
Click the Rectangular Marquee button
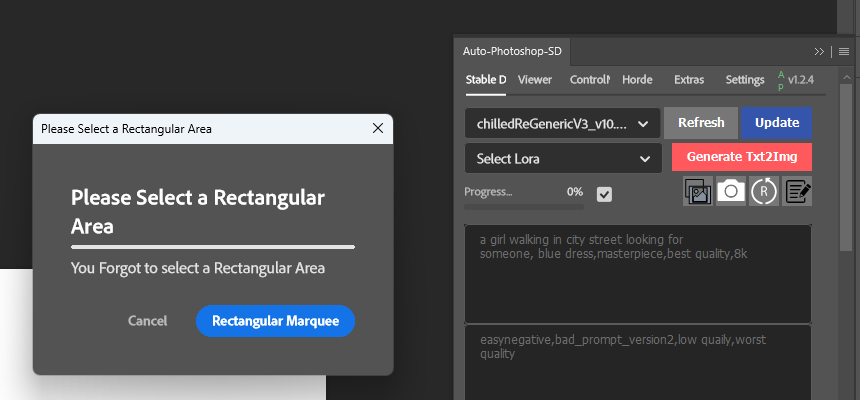tap(275, 321)
